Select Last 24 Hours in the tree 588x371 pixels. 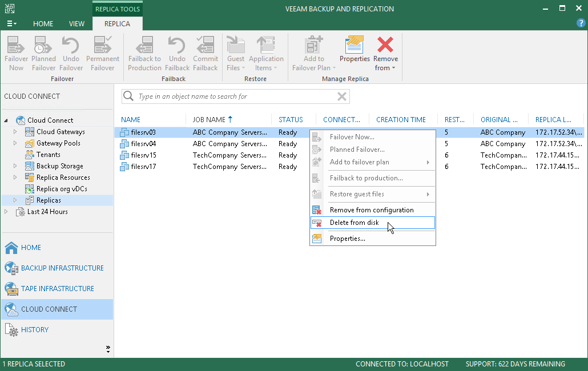coord(47,212)
